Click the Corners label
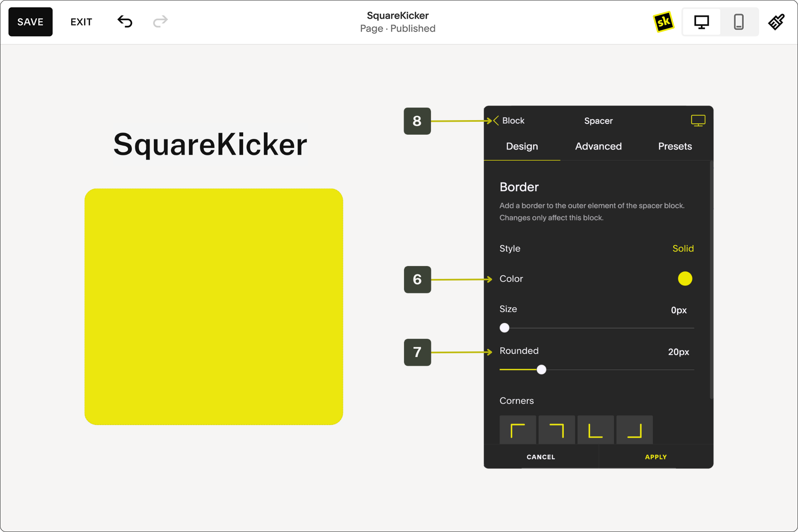This screenshot has width=798, height=532. [x=517, y=401]
